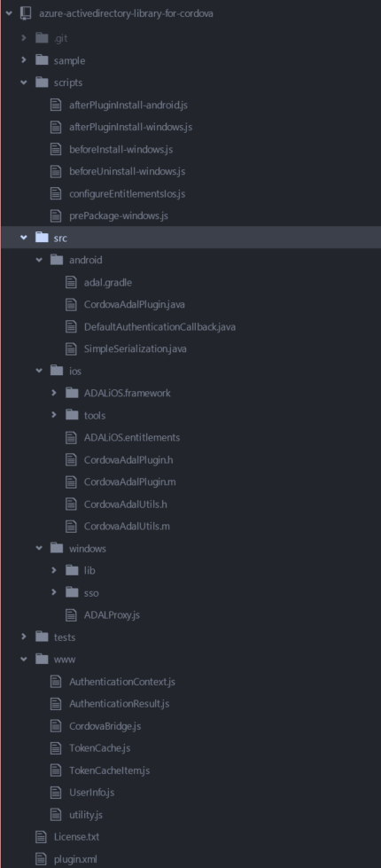Image resolution: width=381 pixels, height=868 pixels.
Task: Open CordovaAdalUtils.m file
Action: click(x=127, y=526)
